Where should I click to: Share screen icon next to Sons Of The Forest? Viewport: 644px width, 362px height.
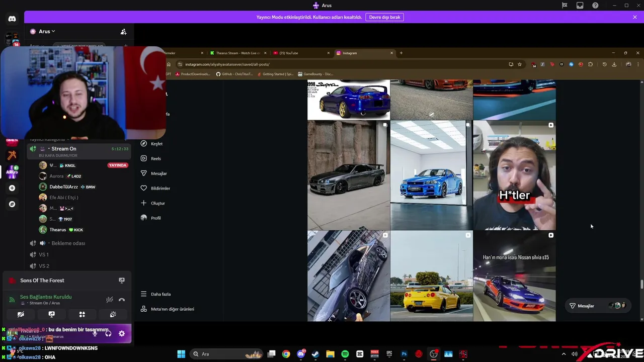point(121,280)
